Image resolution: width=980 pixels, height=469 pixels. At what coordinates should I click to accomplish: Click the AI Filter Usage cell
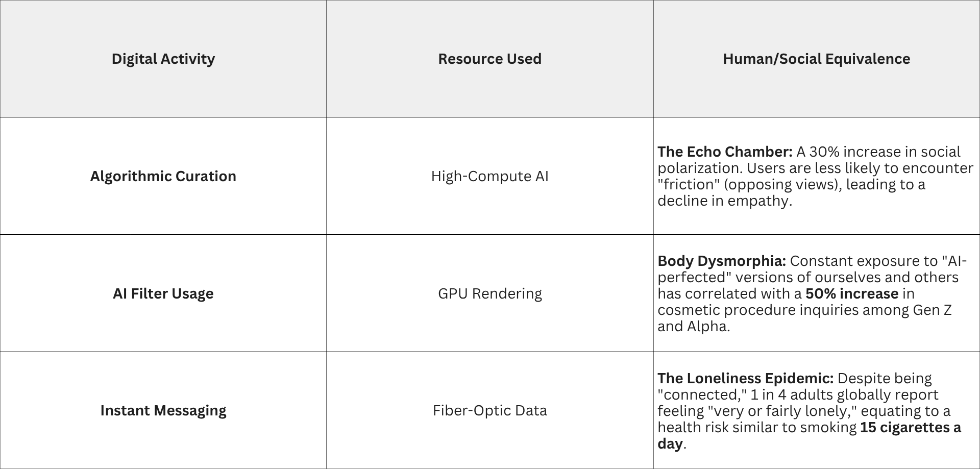(x=163, y=293)
